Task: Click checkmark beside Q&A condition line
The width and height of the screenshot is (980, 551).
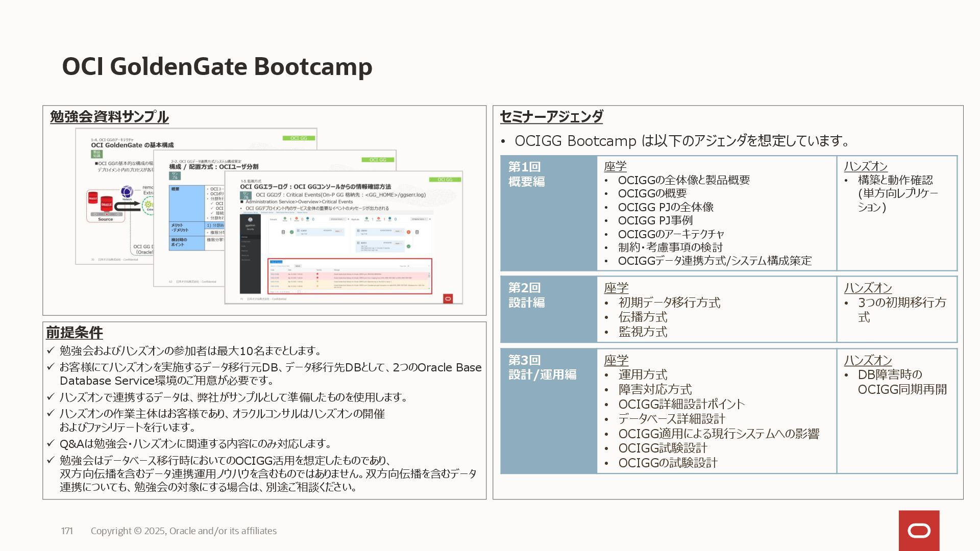Action: [x=51, y=443]
